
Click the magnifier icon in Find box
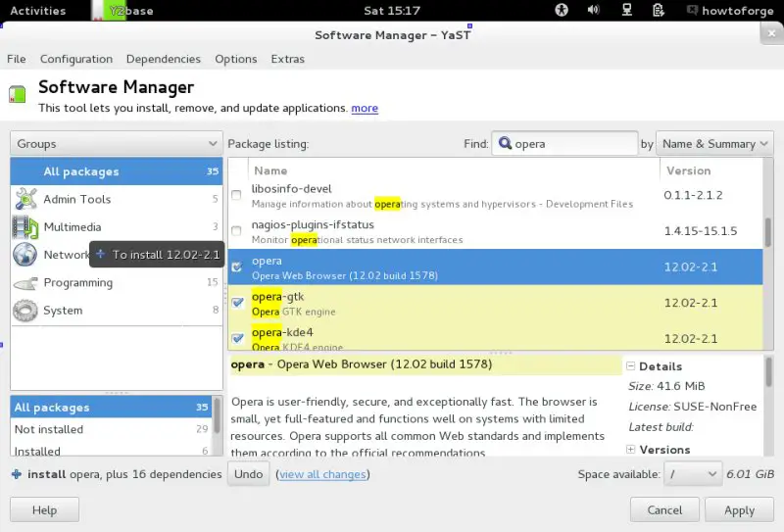pyautogui.click(x=505, y=143)
